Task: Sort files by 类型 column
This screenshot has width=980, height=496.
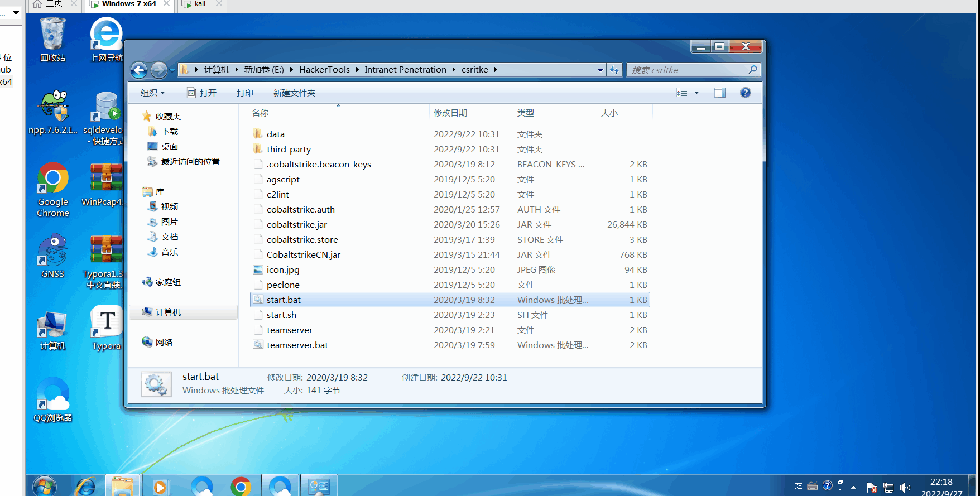Action: click(554, 113)
